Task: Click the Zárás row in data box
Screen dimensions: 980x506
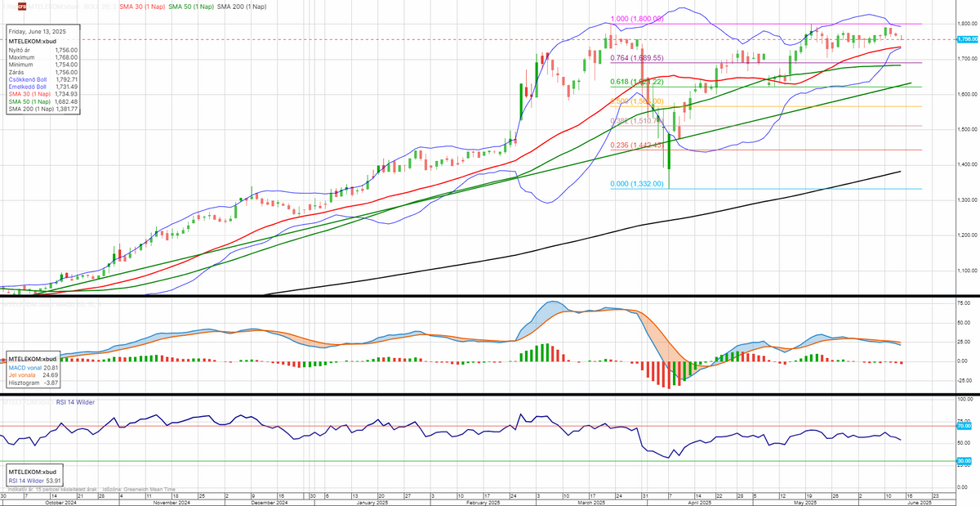Action: coord(43,72)
